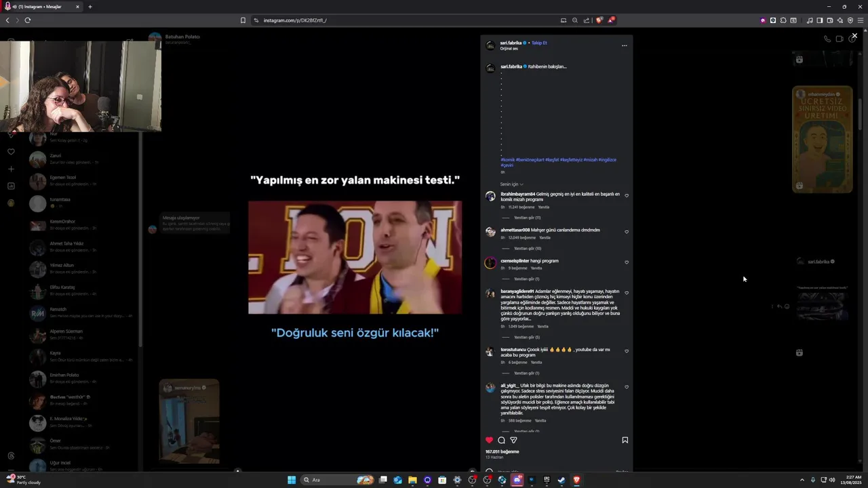Open a new browser tab

pos(90,7)
